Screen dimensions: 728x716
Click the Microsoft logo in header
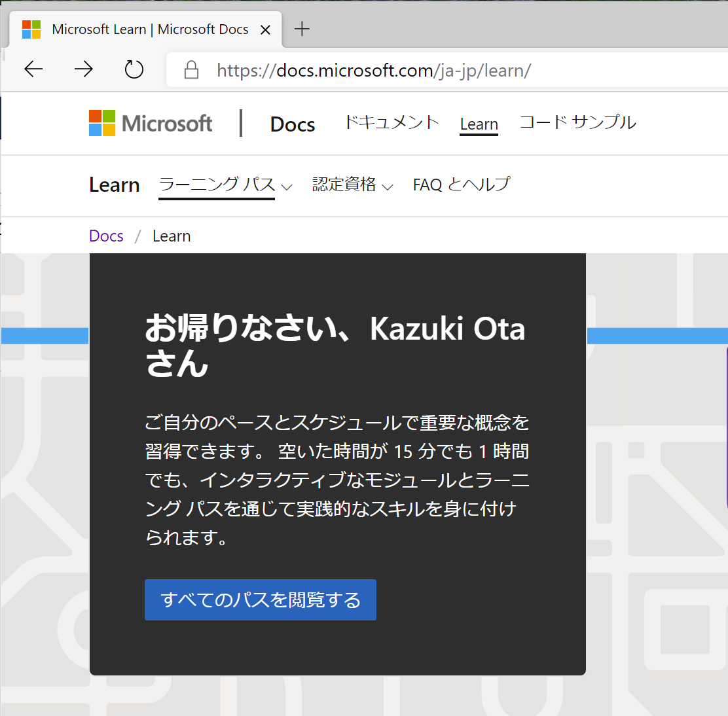coord(151,124)
